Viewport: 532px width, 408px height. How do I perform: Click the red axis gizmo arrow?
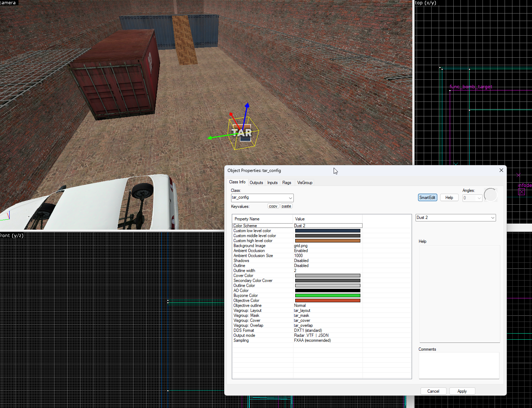pos(231,114)
